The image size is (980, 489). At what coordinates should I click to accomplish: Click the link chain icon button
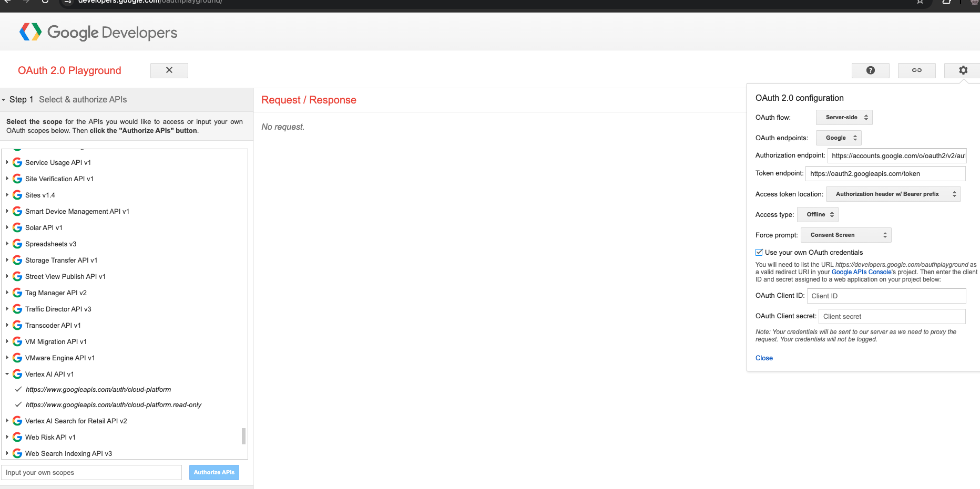916,70
